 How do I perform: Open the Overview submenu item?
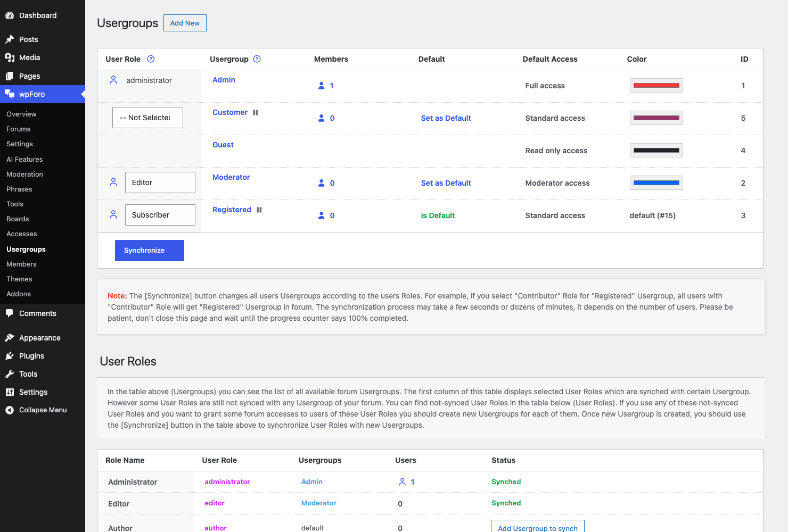coord(21,114)
